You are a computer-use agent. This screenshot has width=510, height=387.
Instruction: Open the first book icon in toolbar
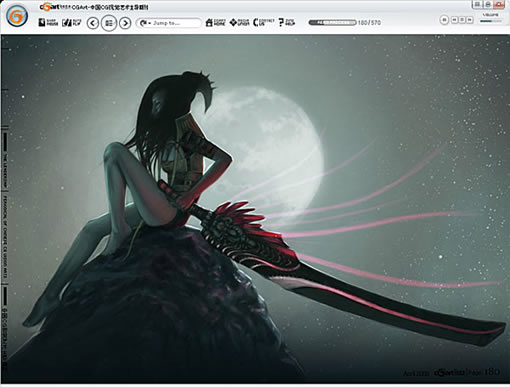[48, 22]
